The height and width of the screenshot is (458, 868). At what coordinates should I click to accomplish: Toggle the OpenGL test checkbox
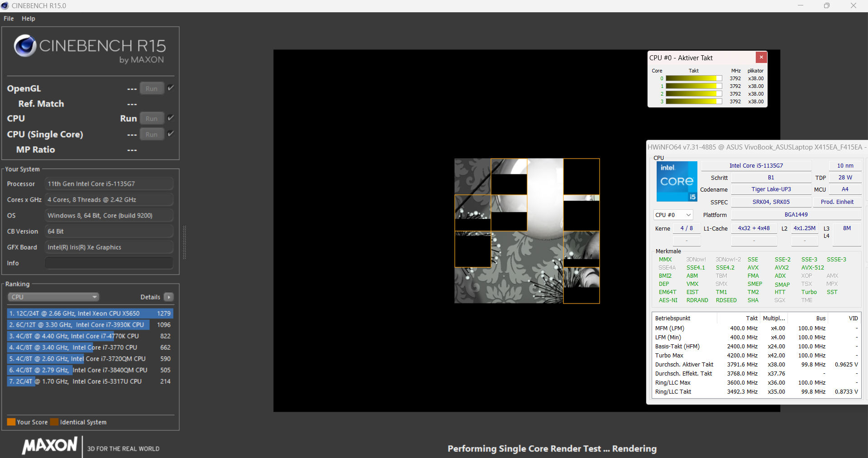171,88
